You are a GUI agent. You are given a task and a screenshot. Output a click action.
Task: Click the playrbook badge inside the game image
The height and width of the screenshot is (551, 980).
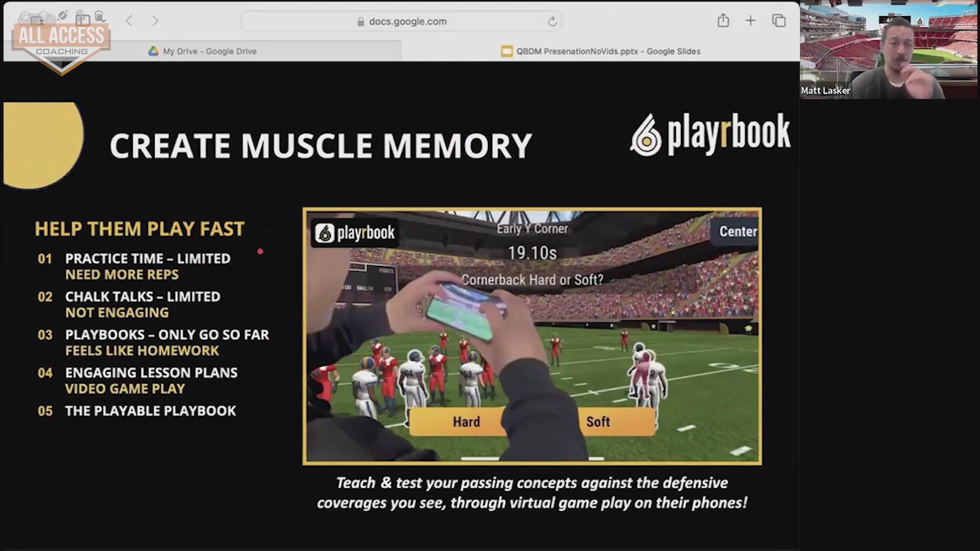click(x=355, y=233)
